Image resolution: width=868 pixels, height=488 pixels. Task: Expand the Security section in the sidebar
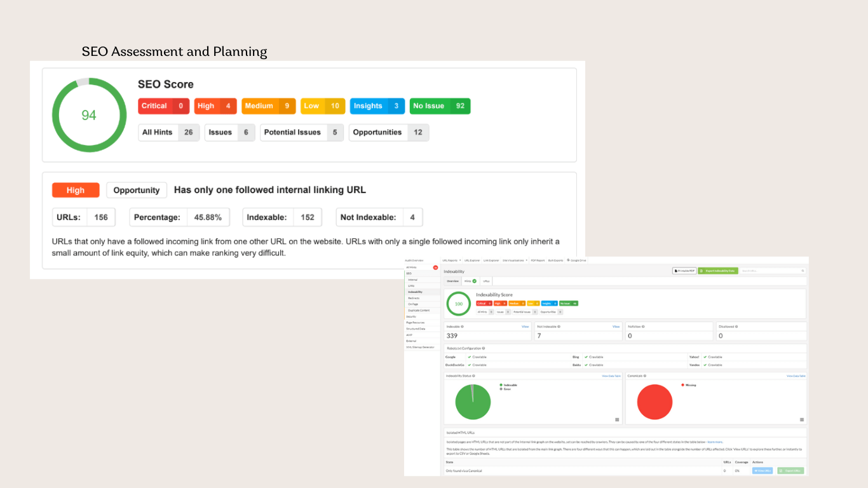(411, 316)
